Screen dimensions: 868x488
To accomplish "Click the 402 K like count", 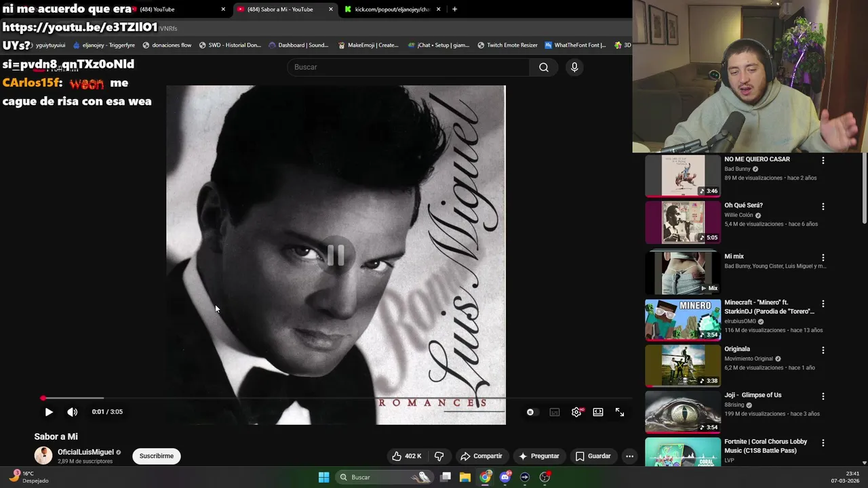I will (413, 456).
